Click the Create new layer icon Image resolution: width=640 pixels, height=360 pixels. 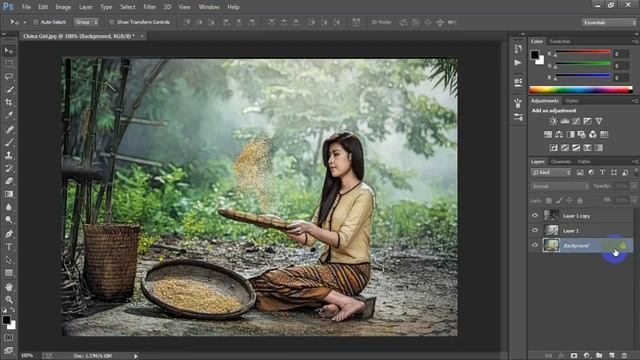(x=611, y=356)
